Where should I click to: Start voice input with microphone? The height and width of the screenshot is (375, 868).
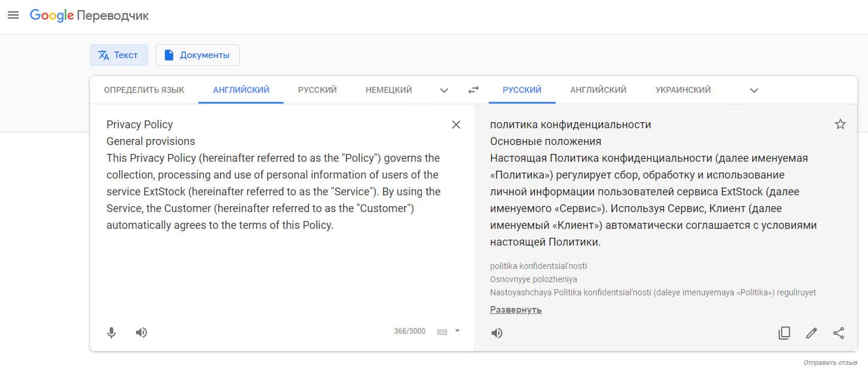(x=111, y=332)
